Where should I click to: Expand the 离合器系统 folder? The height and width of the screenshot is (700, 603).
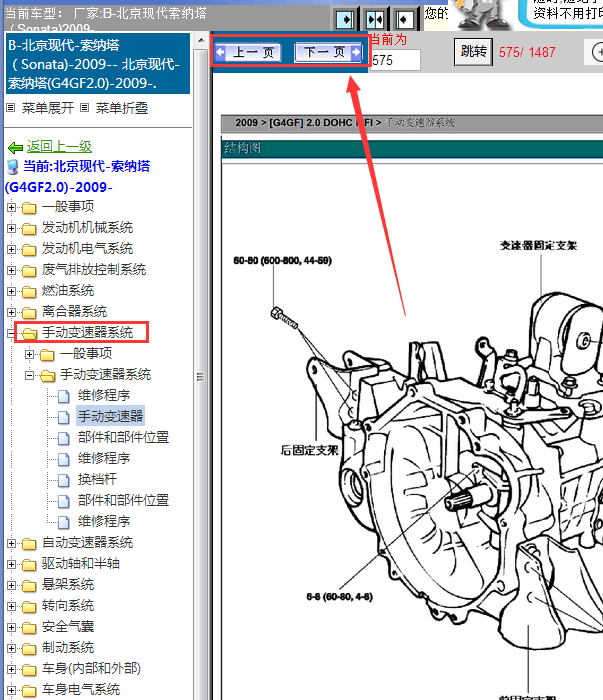point(12,312)
